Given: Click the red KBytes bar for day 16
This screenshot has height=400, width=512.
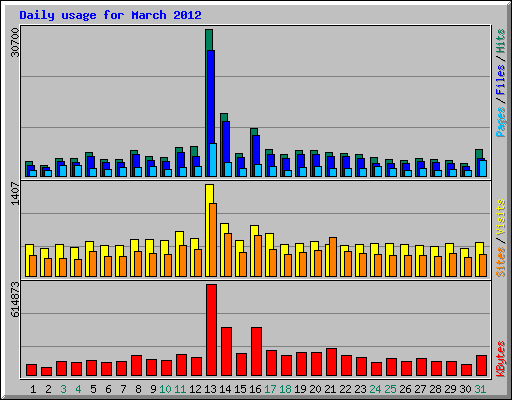Looking at the screenshot, I should tap(256, 352).
